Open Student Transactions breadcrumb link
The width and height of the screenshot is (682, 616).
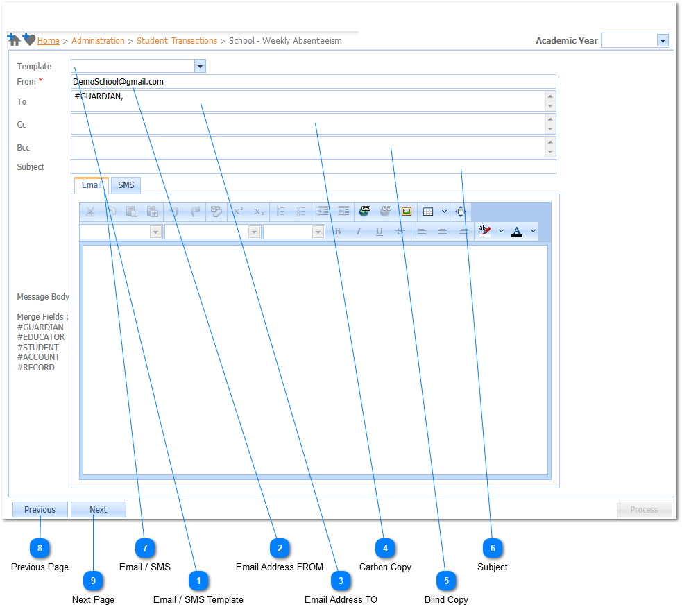tap(177, 41)
